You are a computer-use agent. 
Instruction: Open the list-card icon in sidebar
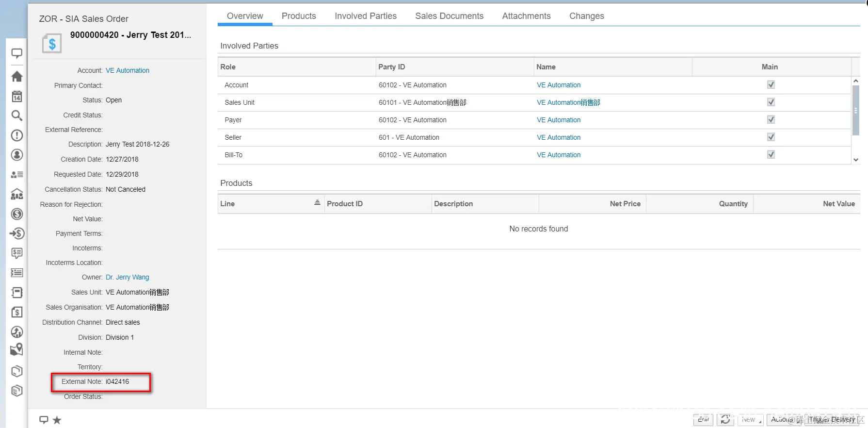17,273
